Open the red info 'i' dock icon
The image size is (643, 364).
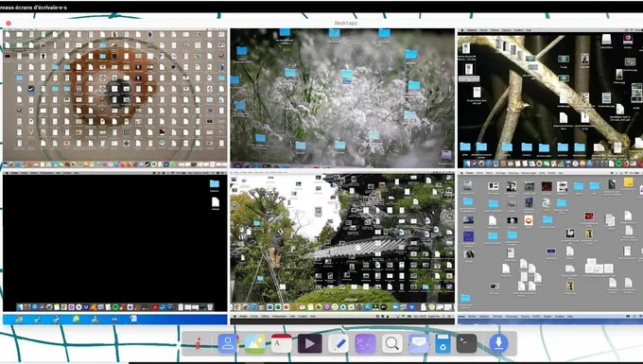click(x=198, y=343)
